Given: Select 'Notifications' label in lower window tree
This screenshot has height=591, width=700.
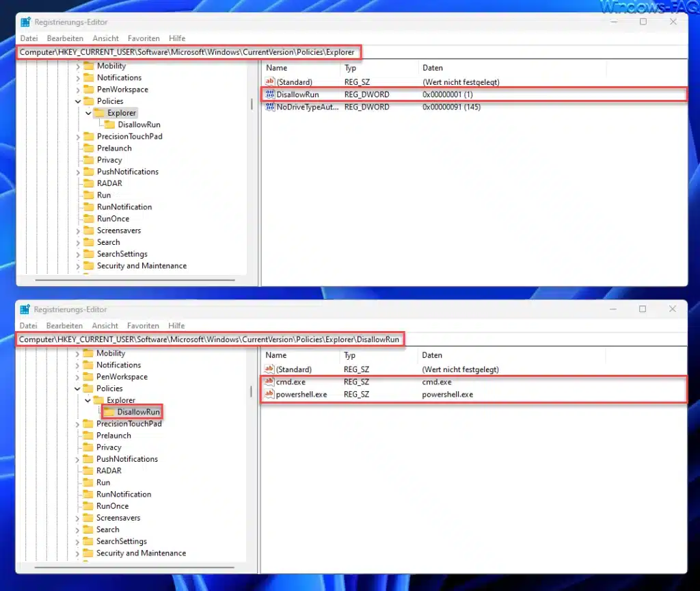Looking at the screenshot, I should click(x=119, y=365).
